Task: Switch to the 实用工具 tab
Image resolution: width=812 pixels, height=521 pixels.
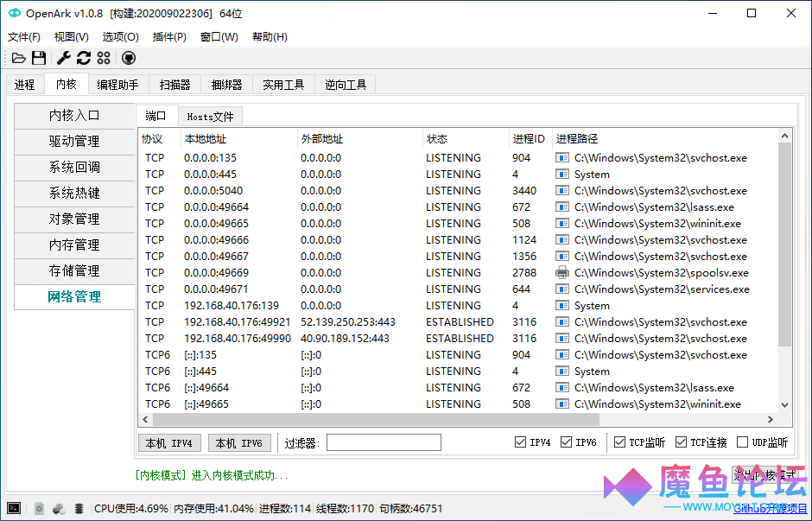Action: click(283, 85)
